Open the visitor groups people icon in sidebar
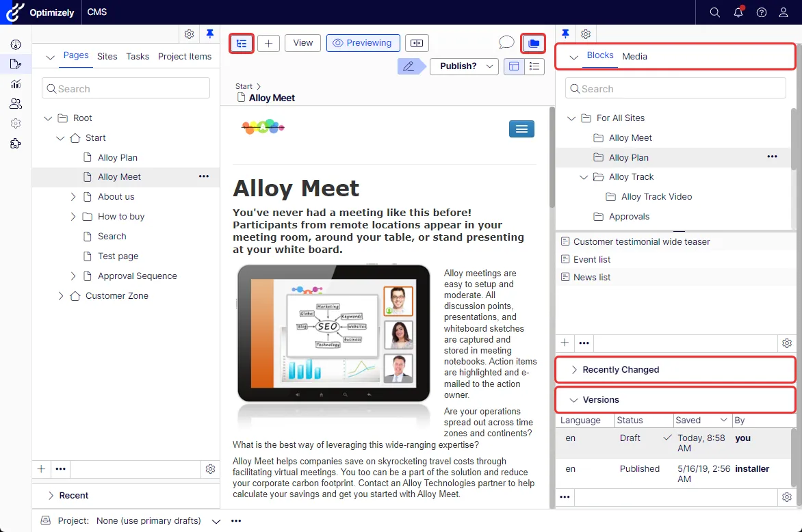Screen dimensions: 802x532 16,104
